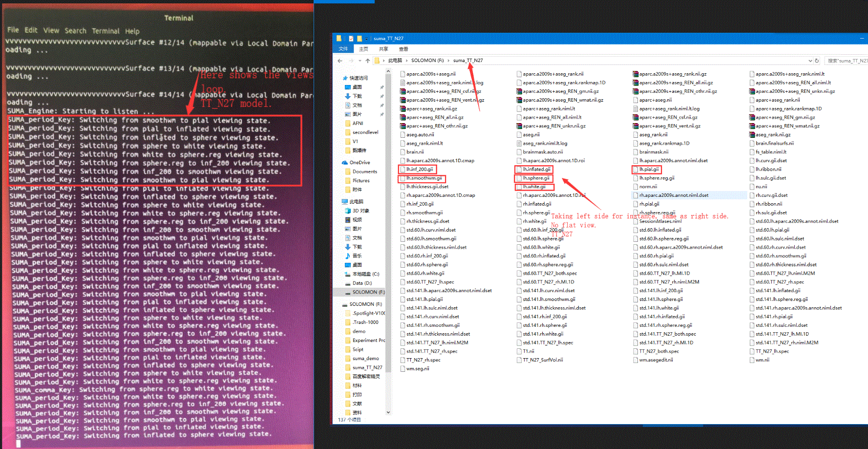
Task: Select the aparc.a2009s+aseg_REN_gm.nii.gz archive icon
Action: point(520,91)
